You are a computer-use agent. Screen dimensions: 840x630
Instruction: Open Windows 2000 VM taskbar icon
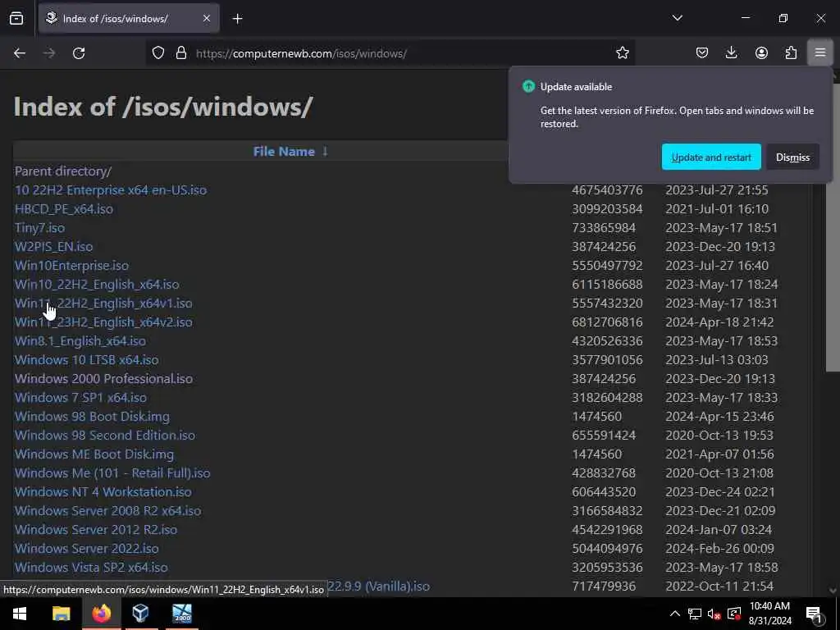click(181, 614)
